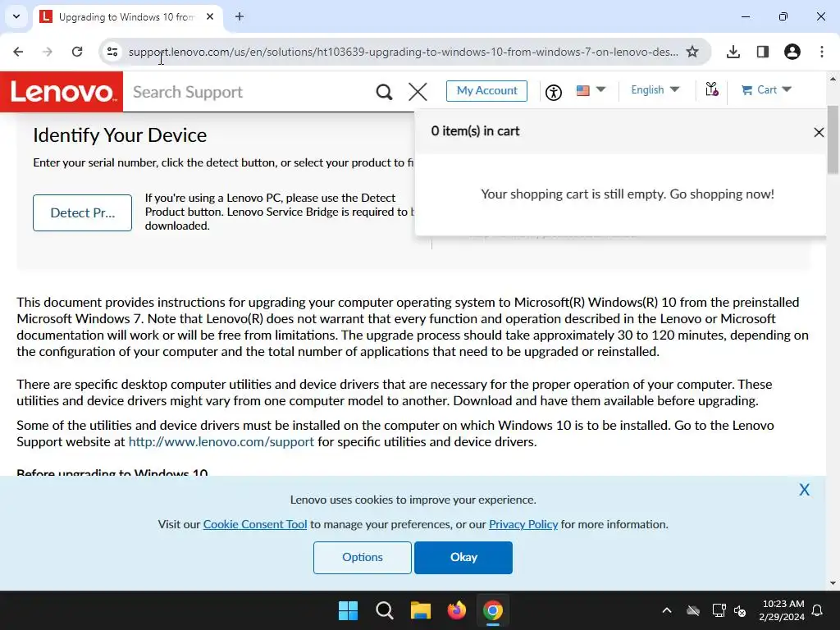Close the Upgrading to Windows 10 tab
Screen dimensions: 840x630
210,17
